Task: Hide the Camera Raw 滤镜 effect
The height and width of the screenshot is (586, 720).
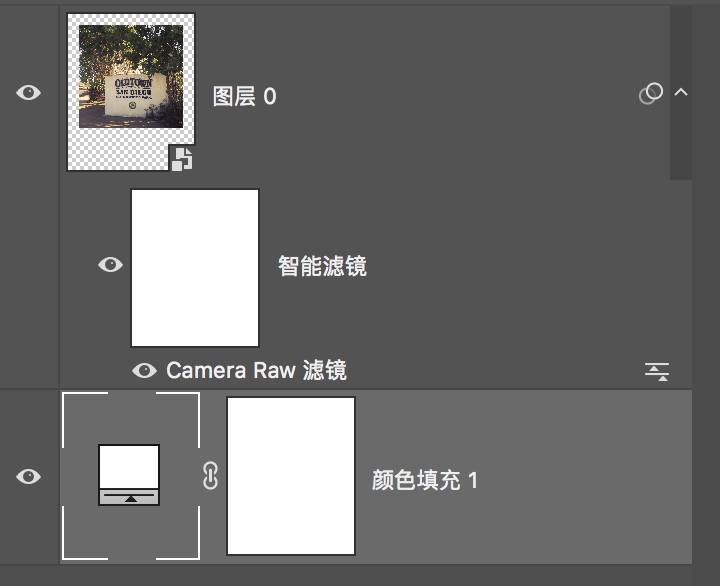Action: click(x=145, y=371)
